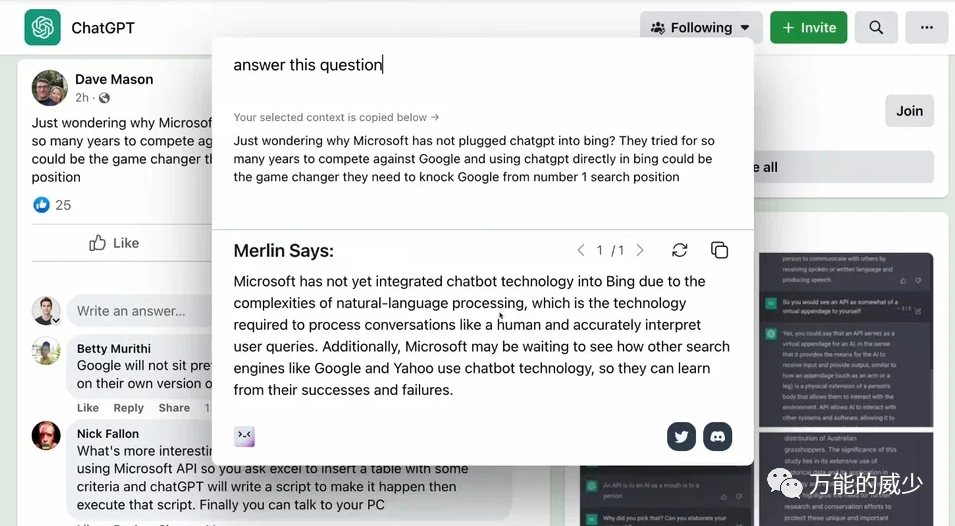Go to previous Merlin response
955x526 pixels.
coord(581,251)
